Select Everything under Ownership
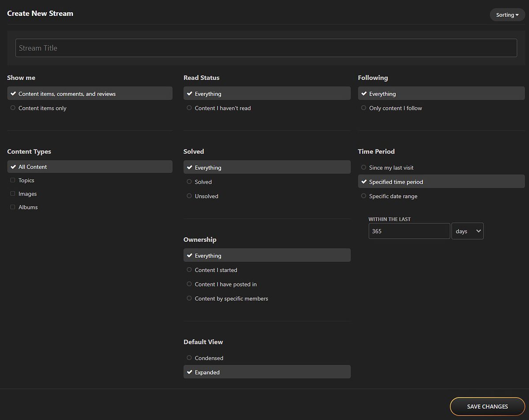Viewport: 529px width, 420px height. coord(267,255)
